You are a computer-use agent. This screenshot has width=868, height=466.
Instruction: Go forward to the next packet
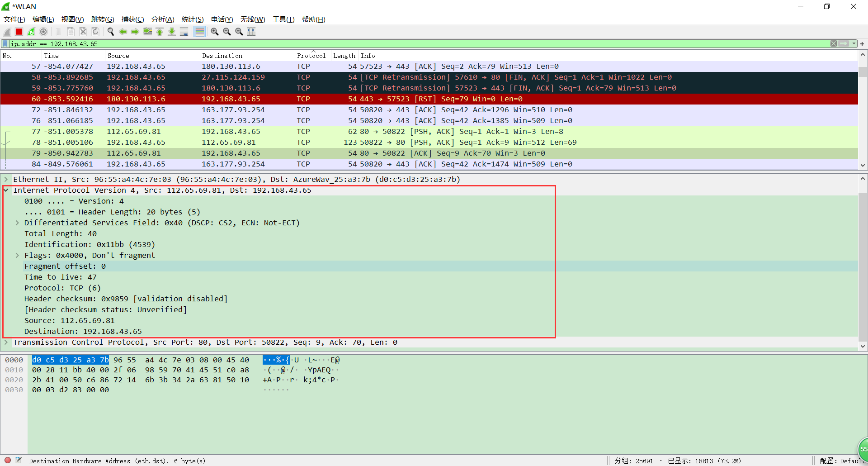[x=135, y=32]
